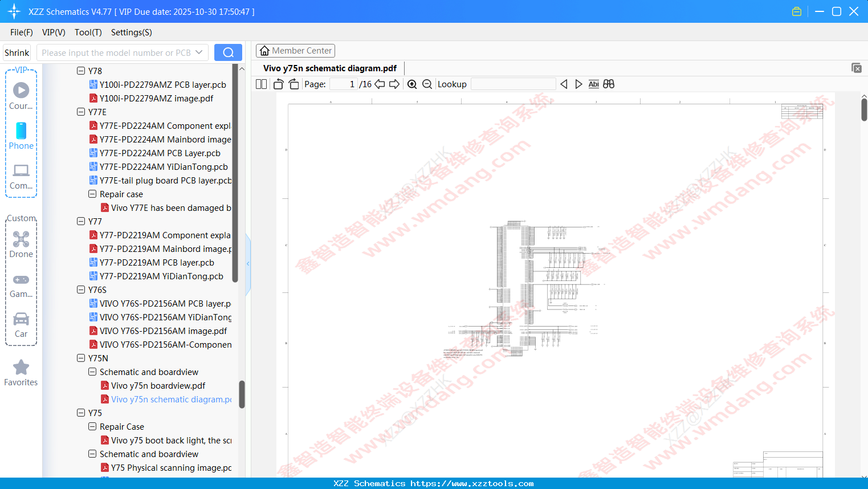Rotate the page counterclockwise
Screen dimensions: 868x489
(278, 84)
